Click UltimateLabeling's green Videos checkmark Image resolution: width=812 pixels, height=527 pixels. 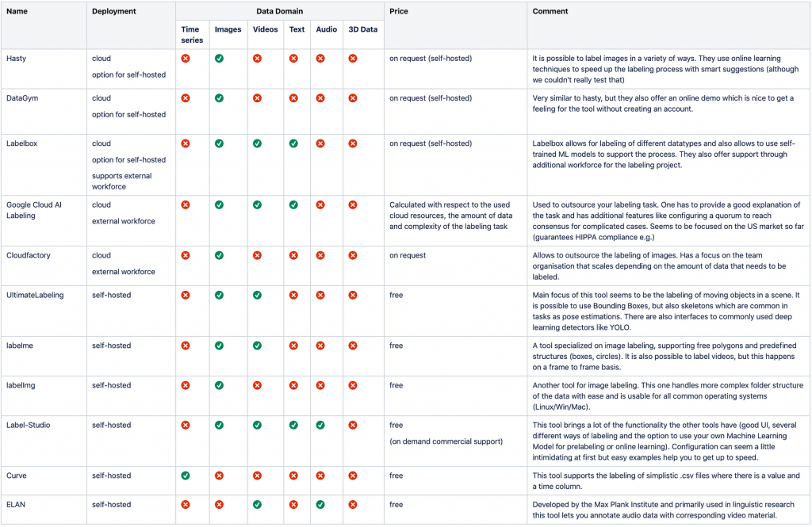coord(258,295)
